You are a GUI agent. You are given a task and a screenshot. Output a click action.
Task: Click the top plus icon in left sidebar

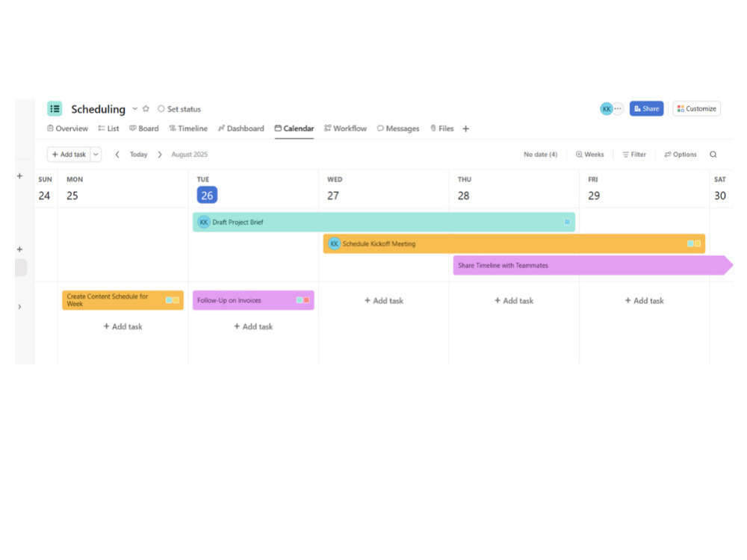click(19, 176)
